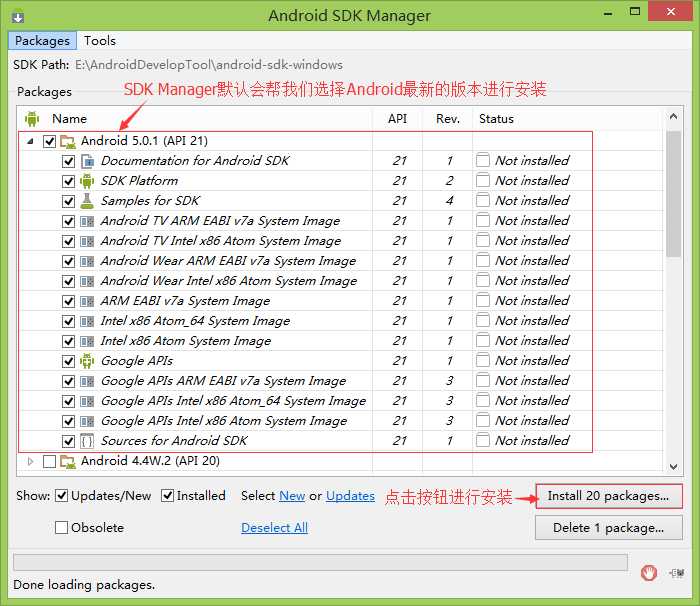Click the Android 5.0.1 folder icon
700x606 pixels.
pos(68,142)
